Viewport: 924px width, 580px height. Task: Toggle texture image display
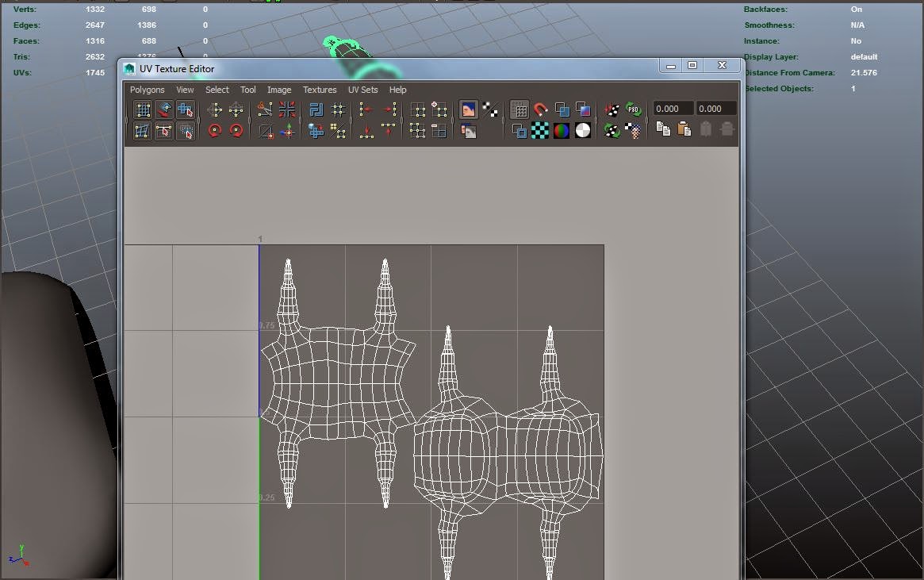[x=469, y=109]
